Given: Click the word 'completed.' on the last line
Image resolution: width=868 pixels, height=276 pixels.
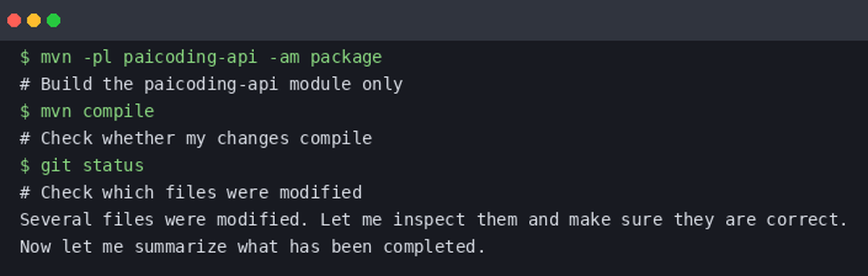Looking at the screenshot, I should tap(434, 248).
